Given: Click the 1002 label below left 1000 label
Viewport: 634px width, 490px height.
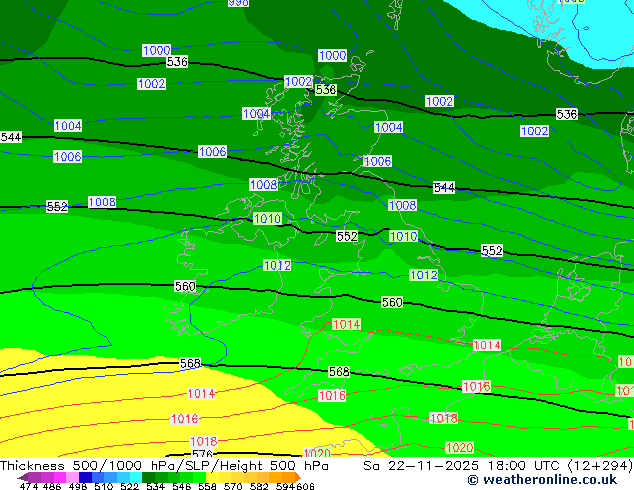Looking at the screenshot, I should click(152, 84).
